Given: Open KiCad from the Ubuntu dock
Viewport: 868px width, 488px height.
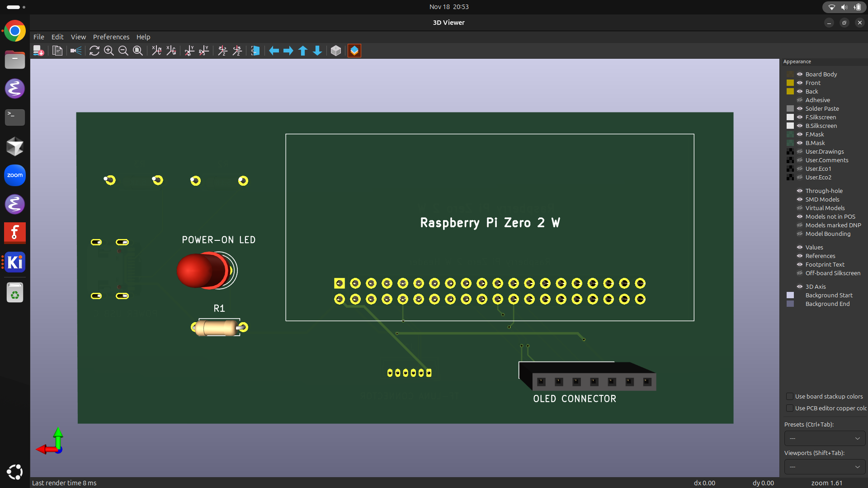Looking at the screenshot, I should coord(15,262).
